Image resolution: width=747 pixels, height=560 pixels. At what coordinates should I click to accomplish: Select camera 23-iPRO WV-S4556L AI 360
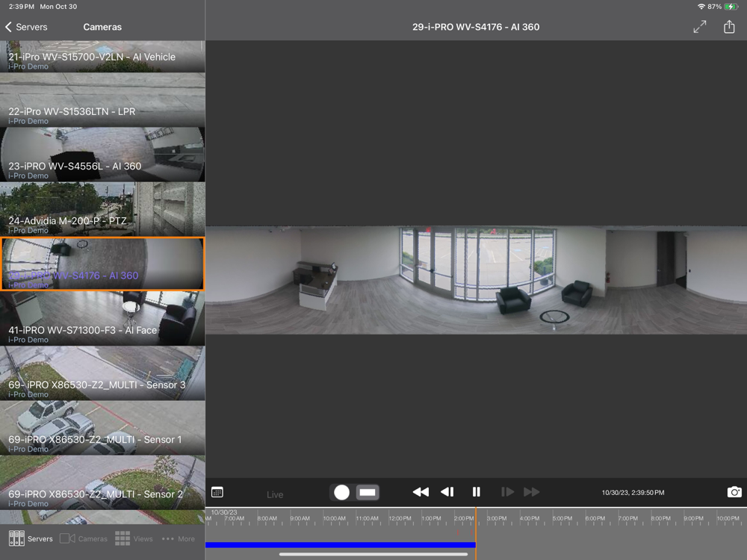point(102,155)
